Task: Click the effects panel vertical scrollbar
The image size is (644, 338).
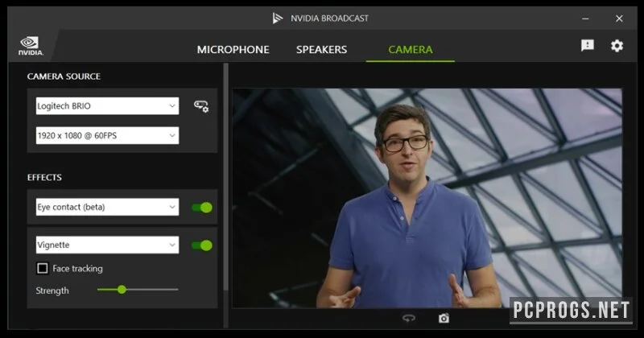Action: pyautogui.click(x=225, y=176)
